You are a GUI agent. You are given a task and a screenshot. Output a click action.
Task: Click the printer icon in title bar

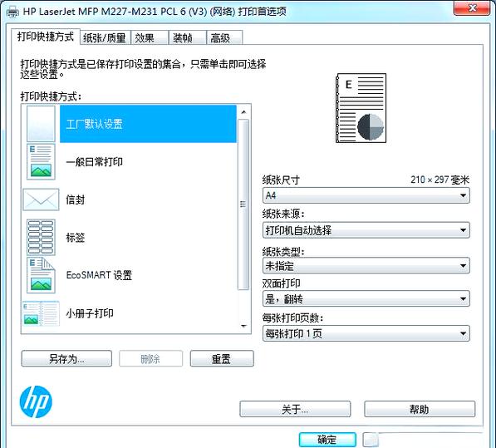[12, 12]
